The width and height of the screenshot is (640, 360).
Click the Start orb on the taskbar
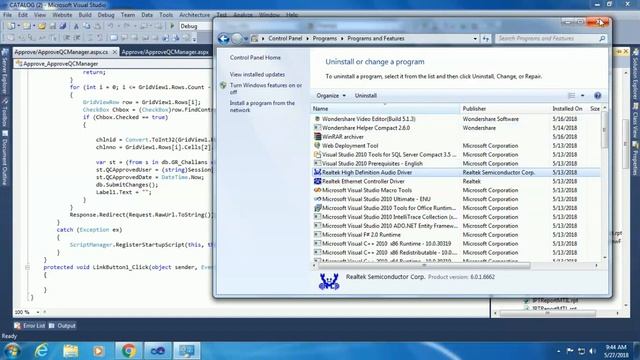[12, 351]
